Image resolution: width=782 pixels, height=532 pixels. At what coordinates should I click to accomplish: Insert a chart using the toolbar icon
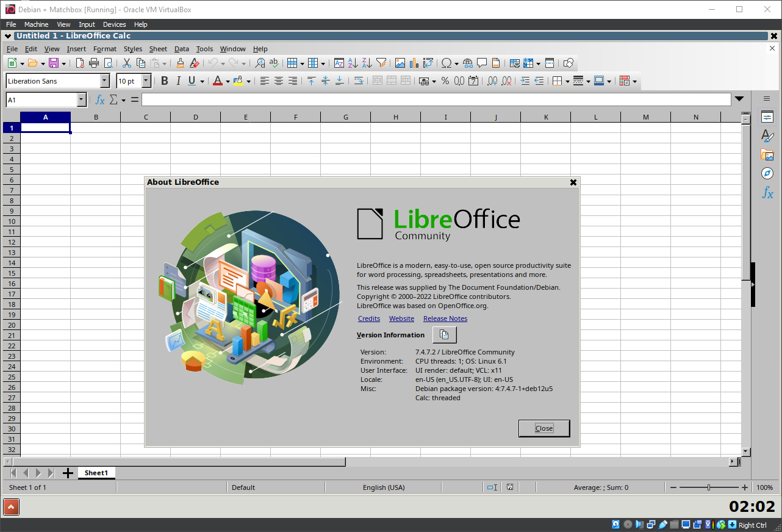(x=414, y=63)
